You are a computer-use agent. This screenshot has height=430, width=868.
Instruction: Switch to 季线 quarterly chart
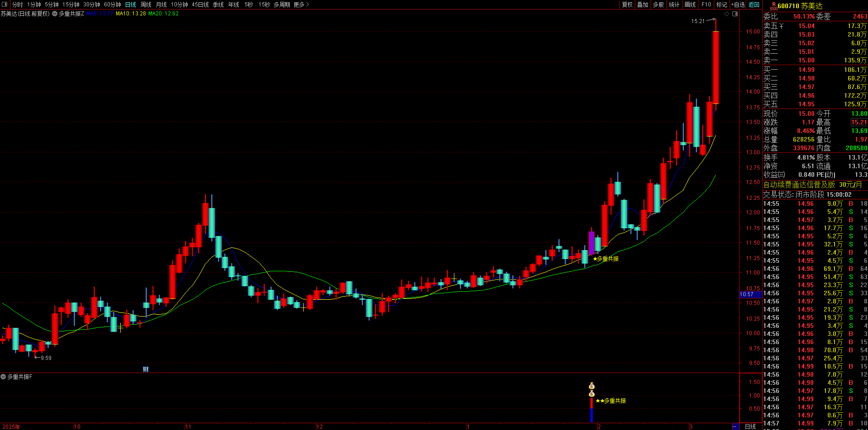(218, 5)
